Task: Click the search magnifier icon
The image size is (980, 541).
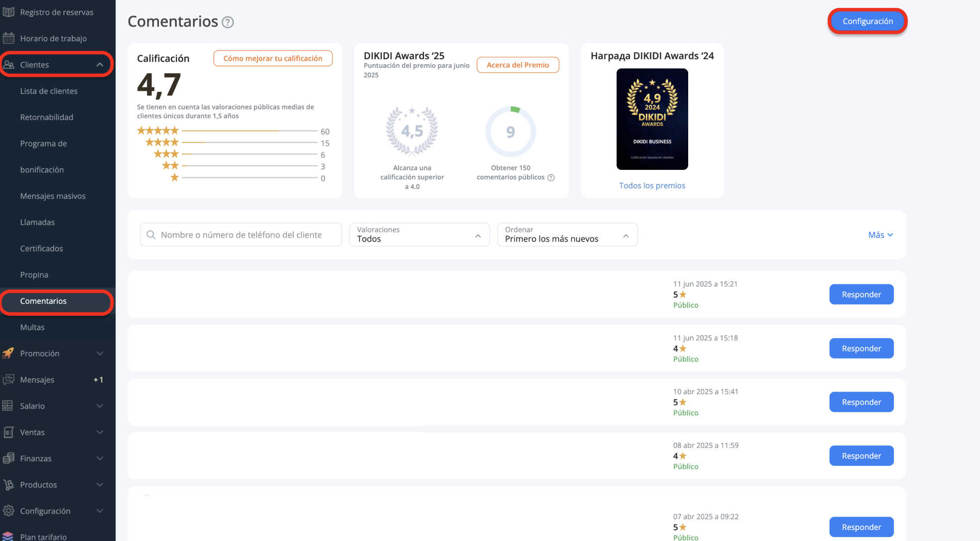Action: pyautogui.click(x=151, y=235)
